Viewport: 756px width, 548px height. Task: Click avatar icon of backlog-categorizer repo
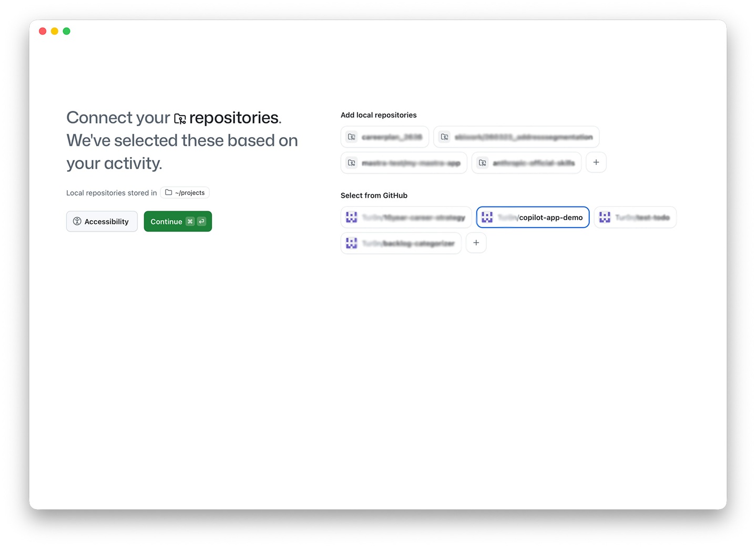(352, 243)
